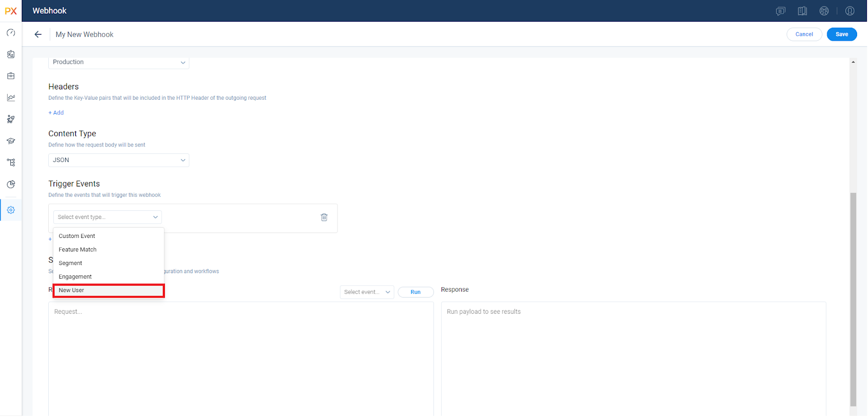Delete the trigger event with trash icon
The width and height of the screenshot is (868, 419).
click(x=324, y=217)
